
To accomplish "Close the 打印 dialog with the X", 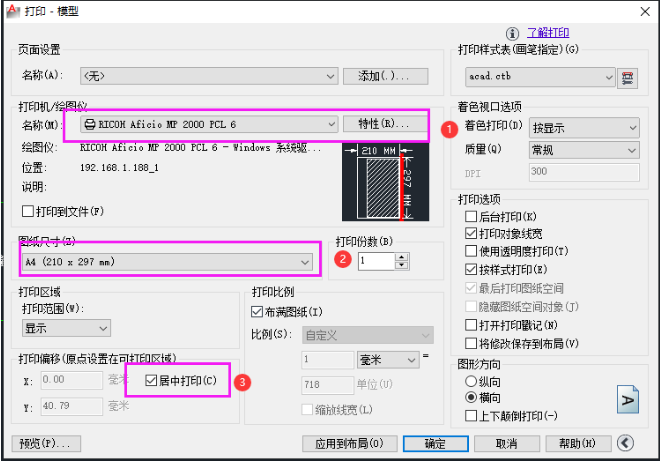I will tap(643, 11).
